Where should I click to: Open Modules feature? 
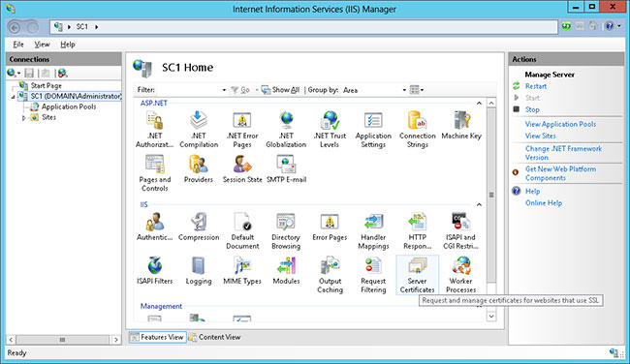point(286,271)
